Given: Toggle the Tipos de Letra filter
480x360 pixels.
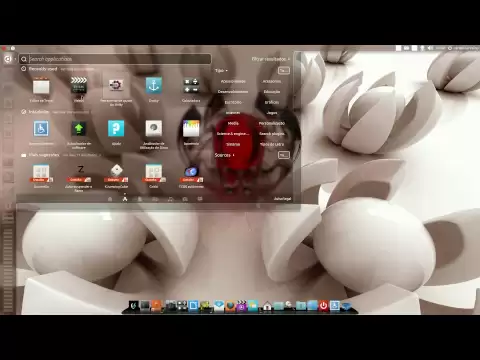Looking at the screenshot, I should pos(272,144).
